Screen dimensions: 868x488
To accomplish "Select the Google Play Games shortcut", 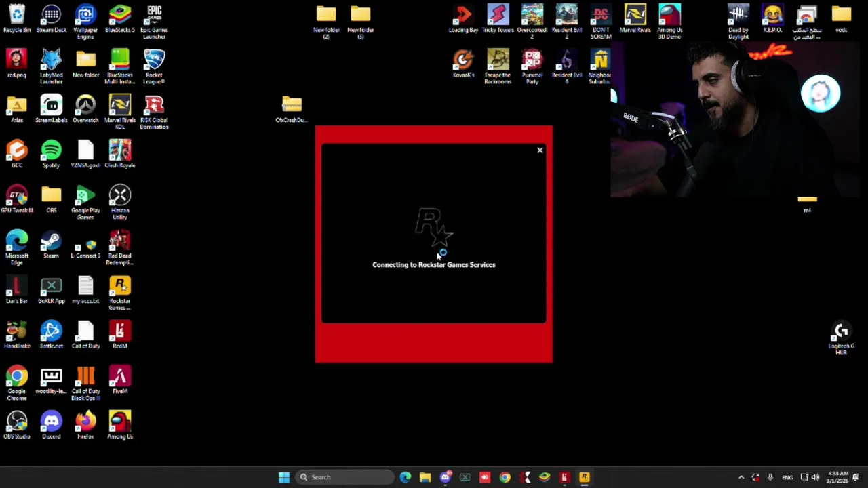I will (x=85, y=203).
